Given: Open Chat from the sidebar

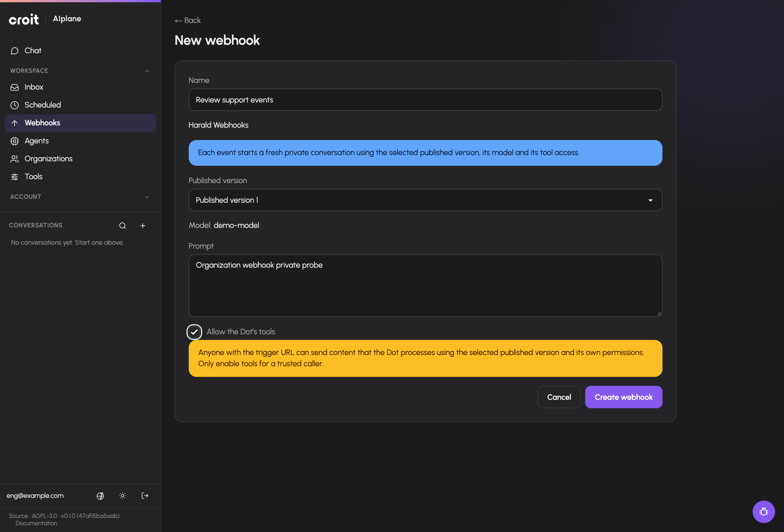Looking at the screenshot, I should (x=80, y=51).
